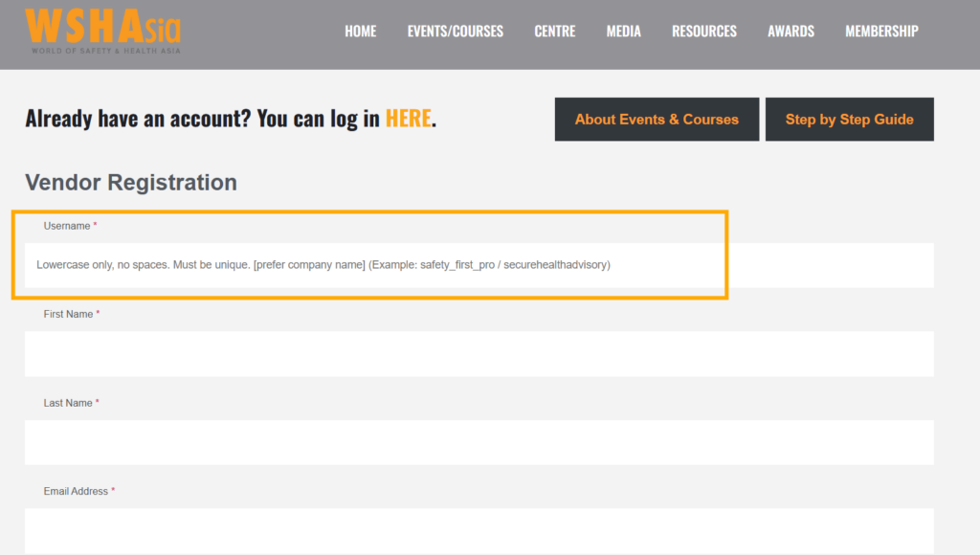This screenshot has width=980, height=555.
Task: Click MEMBERSHIP in the top navigation
Action: pyautogui.click(x=880, y=32)
